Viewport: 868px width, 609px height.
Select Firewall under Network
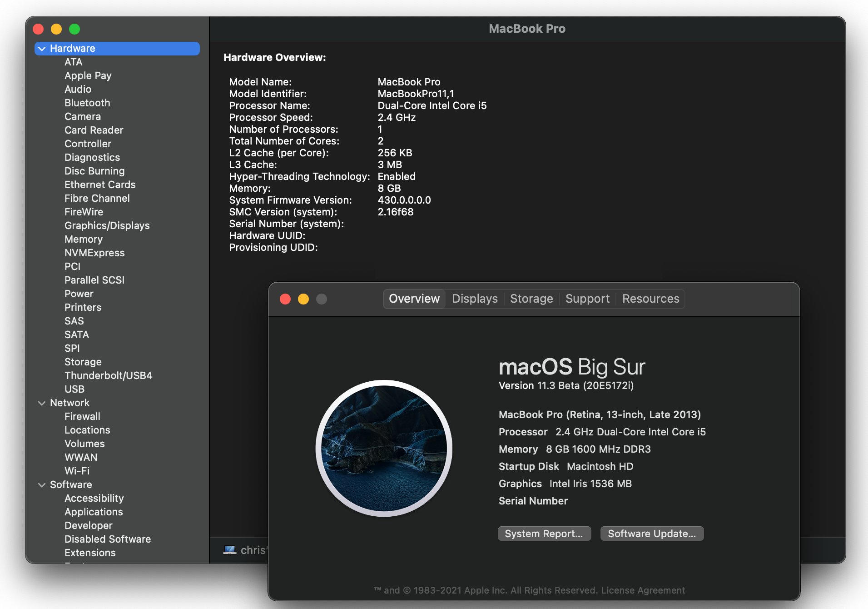pyautogui.click(x=83, y=417)
